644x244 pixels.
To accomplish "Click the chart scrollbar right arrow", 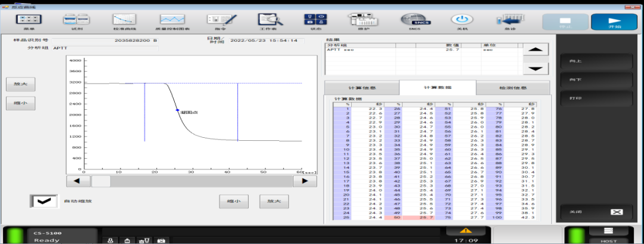I will pyautogui.click(x=304, y=181).
